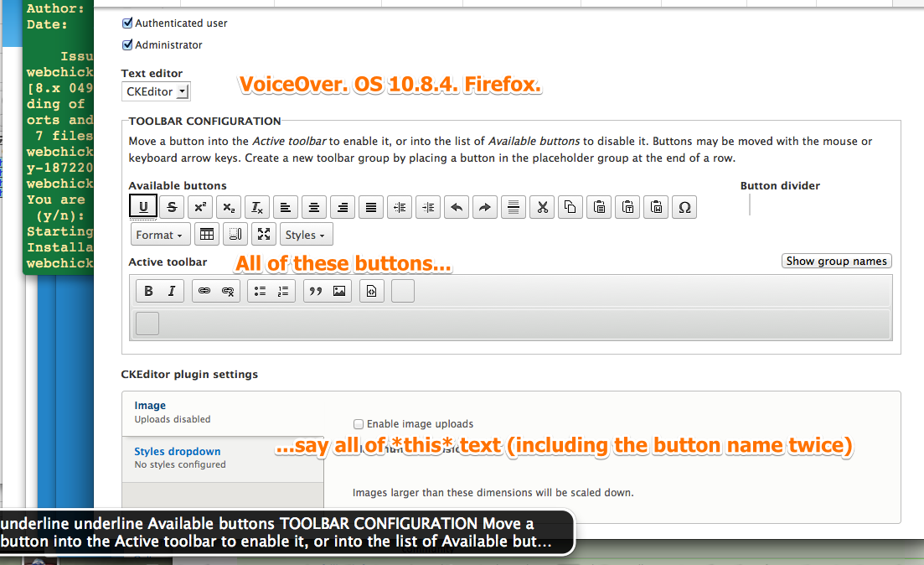Image resolution: width=924 pixels, height=565 pixels.
Task: Choose the Align Left button
Action: pos(285,207)
